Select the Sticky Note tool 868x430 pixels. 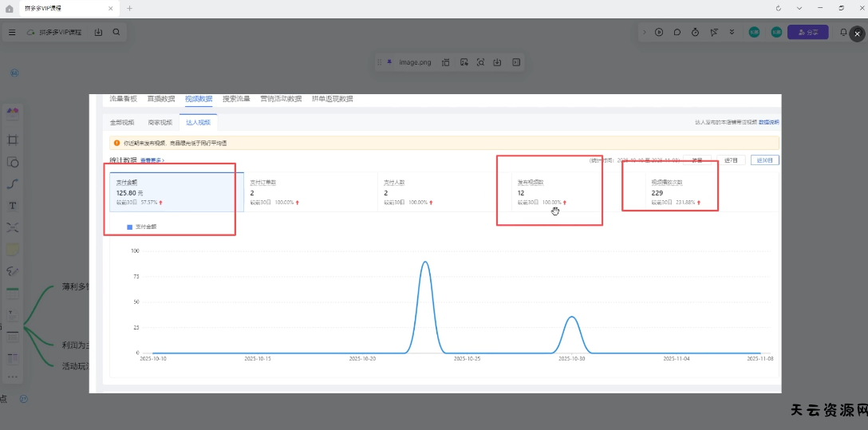pyautogui.click(x=13, y=250)
